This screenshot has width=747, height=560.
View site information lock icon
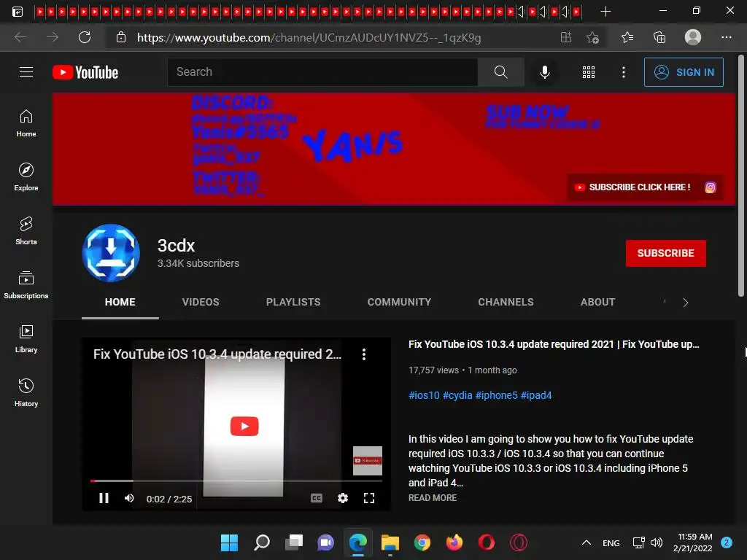point(121,37)
